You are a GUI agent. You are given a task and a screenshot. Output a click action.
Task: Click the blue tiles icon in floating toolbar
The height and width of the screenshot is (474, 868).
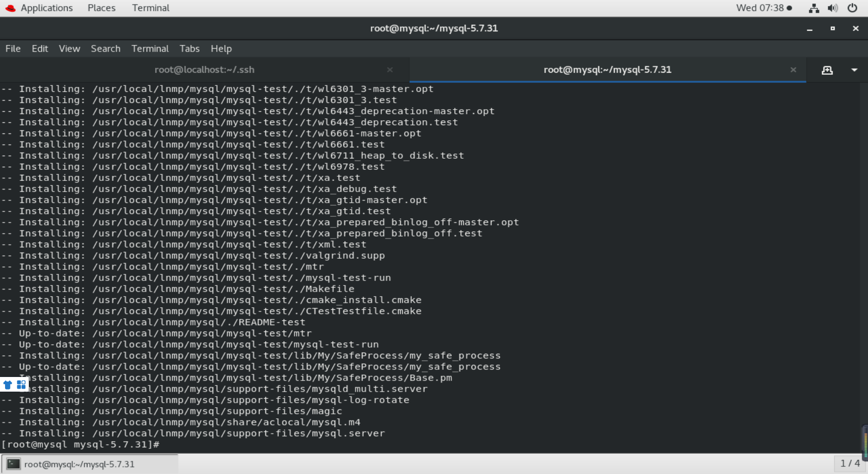click(x=21, y=385)
